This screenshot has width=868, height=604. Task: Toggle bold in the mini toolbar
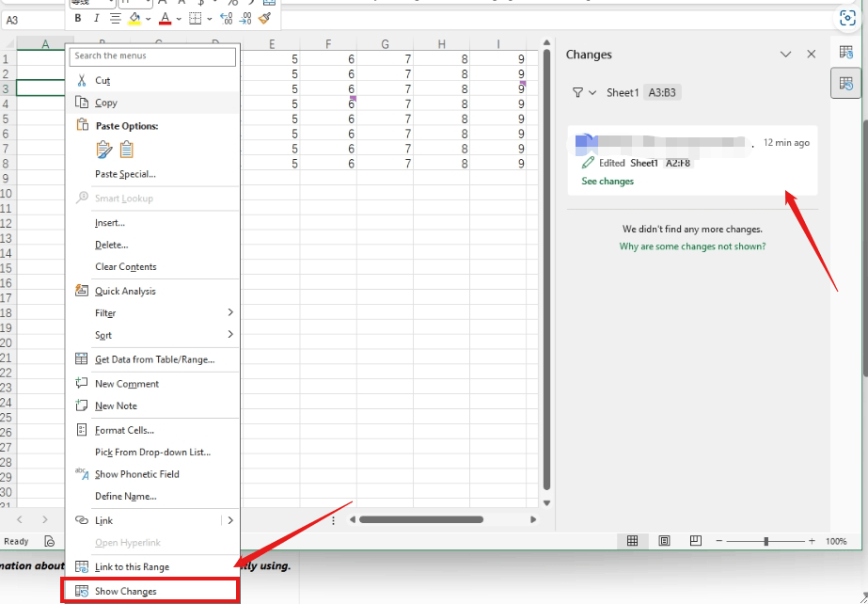(x=77, y=18)
